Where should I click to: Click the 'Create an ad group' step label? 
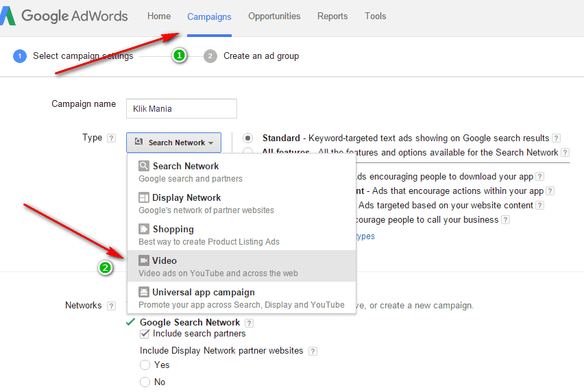[x=261, y=56]
